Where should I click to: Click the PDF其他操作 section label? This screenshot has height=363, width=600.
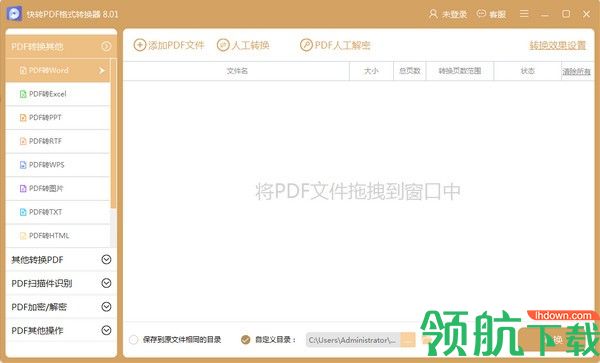tap(37, 331)
